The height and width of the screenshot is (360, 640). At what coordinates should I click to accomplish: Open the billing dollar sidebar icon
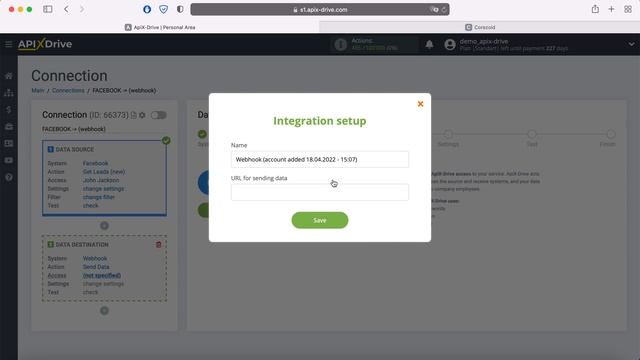(x=9, y=110)
